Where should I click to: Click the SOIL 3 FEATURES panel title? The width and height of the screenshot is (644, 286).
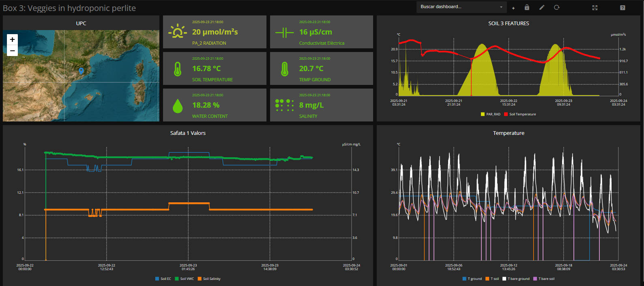coord(509,24)
